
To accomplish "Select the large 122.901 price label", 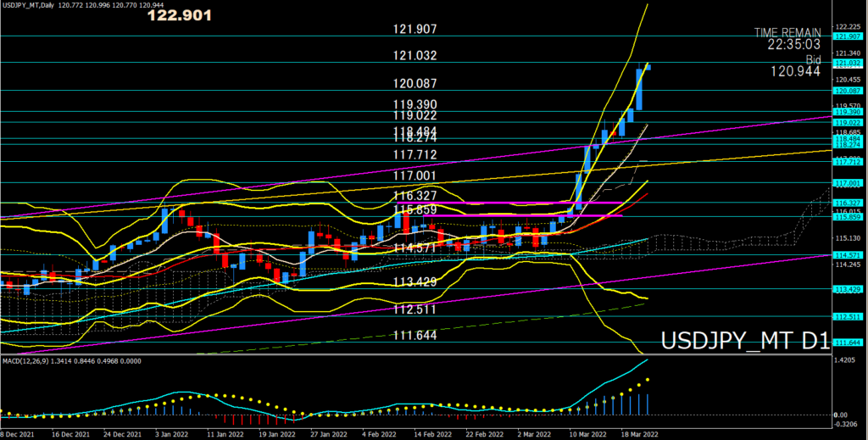I will coord(180,16).
